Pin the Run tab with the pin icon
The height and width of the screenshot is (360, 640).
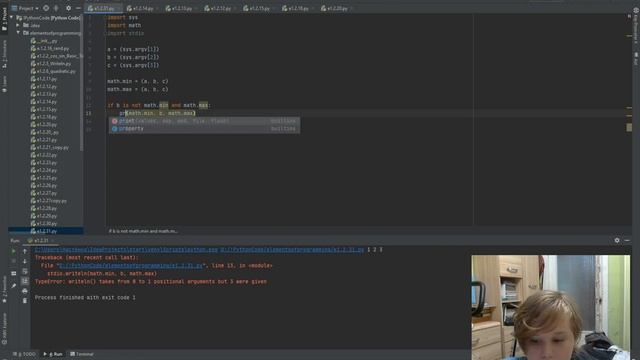tap(13, 286)
